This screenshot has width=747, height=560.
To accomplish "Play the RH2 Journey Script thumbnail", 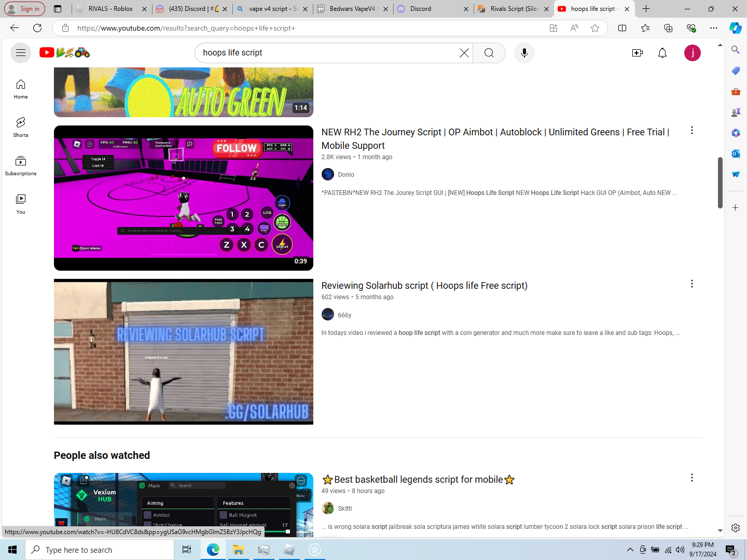I will 184,198.
